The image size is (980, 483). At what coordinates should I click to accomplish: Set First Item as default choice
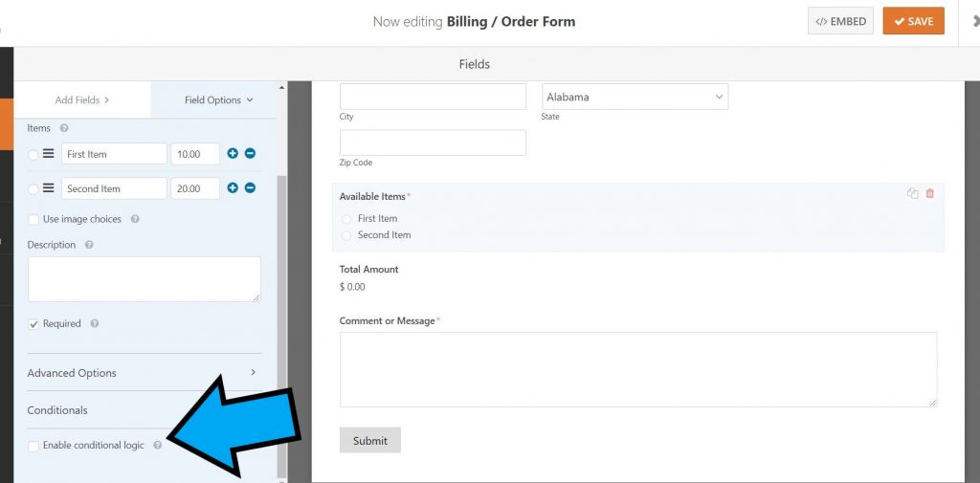pos(33,154)
